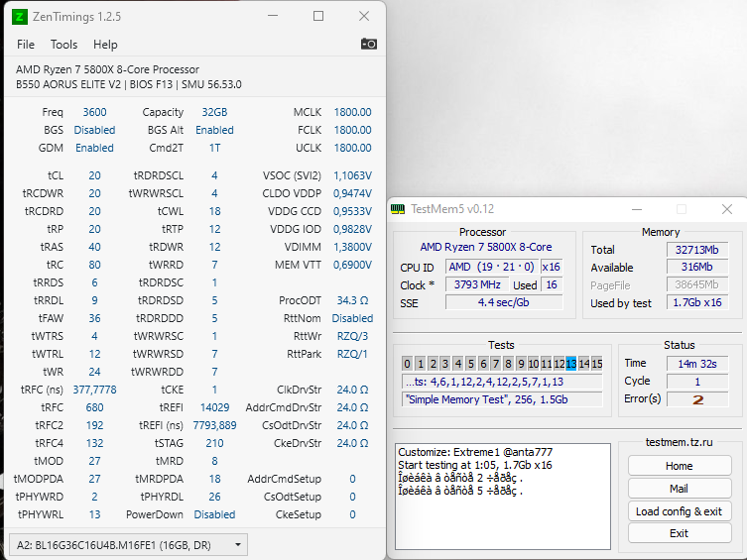Click tCL value 20
This screenshot has height=560, width=747.
pos(95,175)
